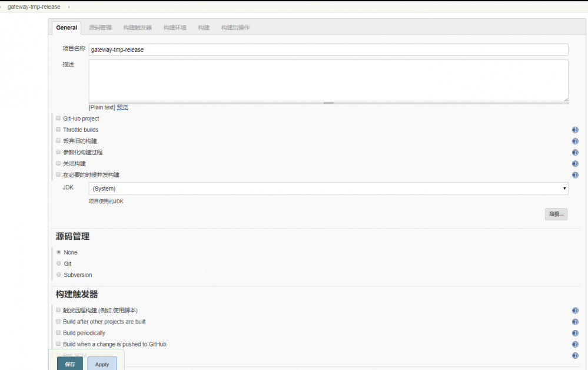
Task: Check the Build periodically trigger
Action: [x=58, y=333]
